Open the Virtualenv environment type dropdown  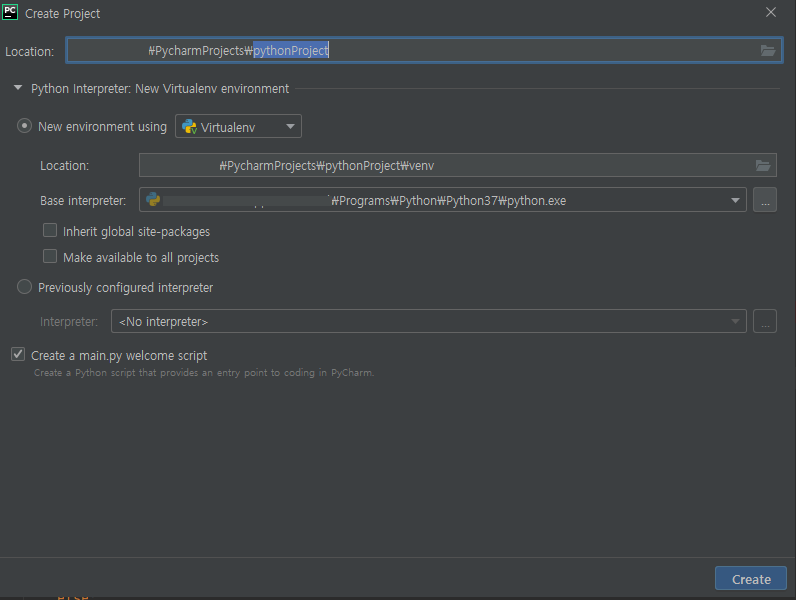click(238, 126)
